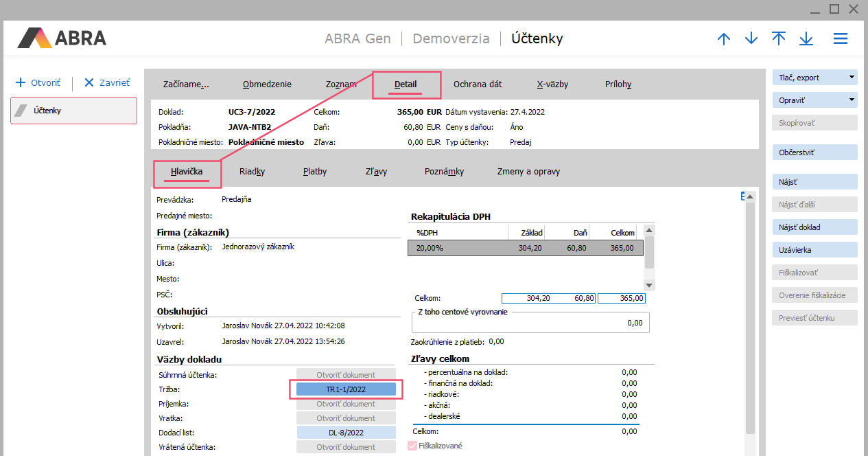
Task: Click the ABRA logo
Action: coord(62,38)
